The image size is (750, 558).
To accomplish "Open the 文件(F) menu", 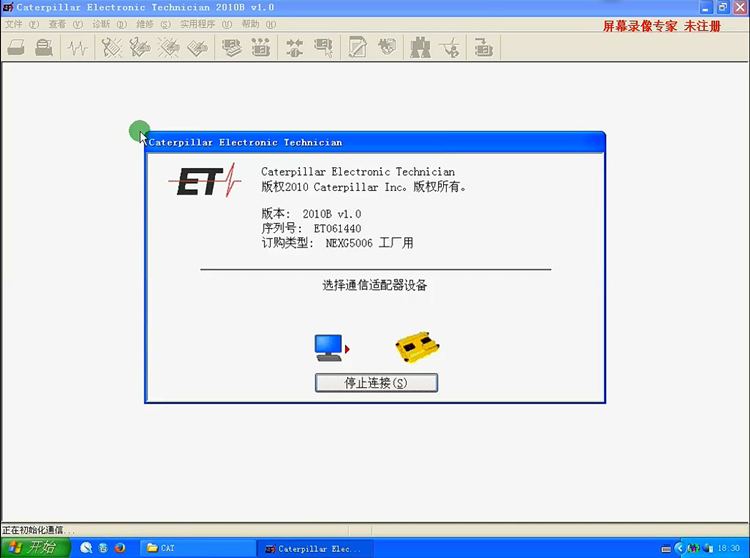I will pos(22,24).
